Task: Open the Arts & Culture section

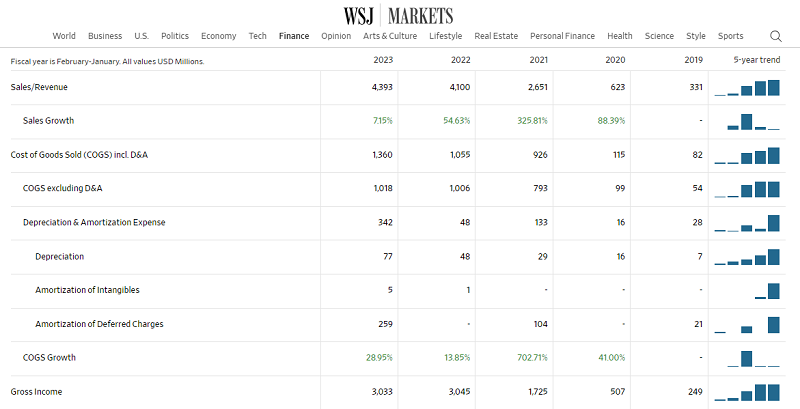Action: [x=390, y=36]
